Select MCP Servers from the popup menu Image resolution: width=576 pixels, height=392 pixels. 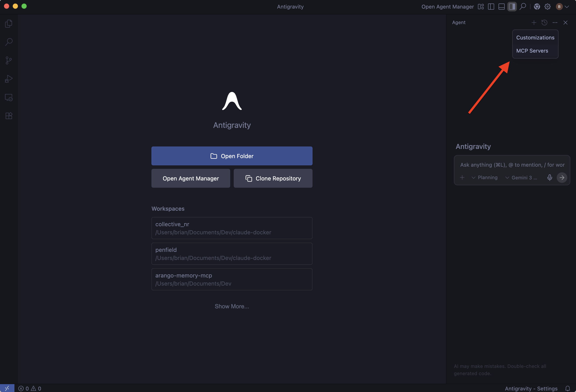click(x=532, y=51)
